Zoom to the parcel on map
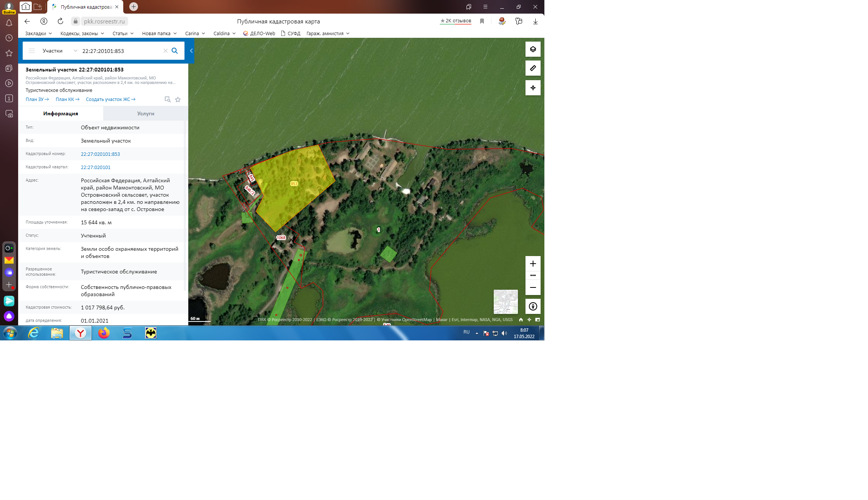This screenshot has height=500, width=868. (x=167, y=99)
